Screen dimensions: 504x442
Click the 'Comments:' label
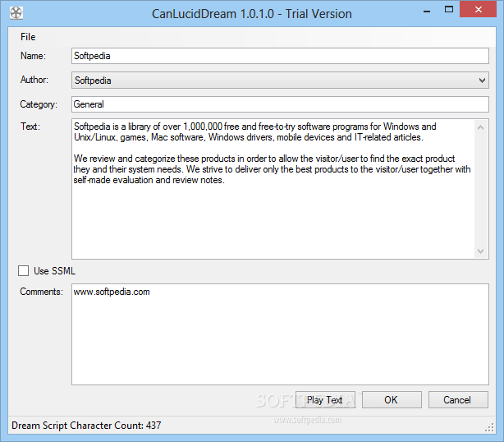pos(42,292)
